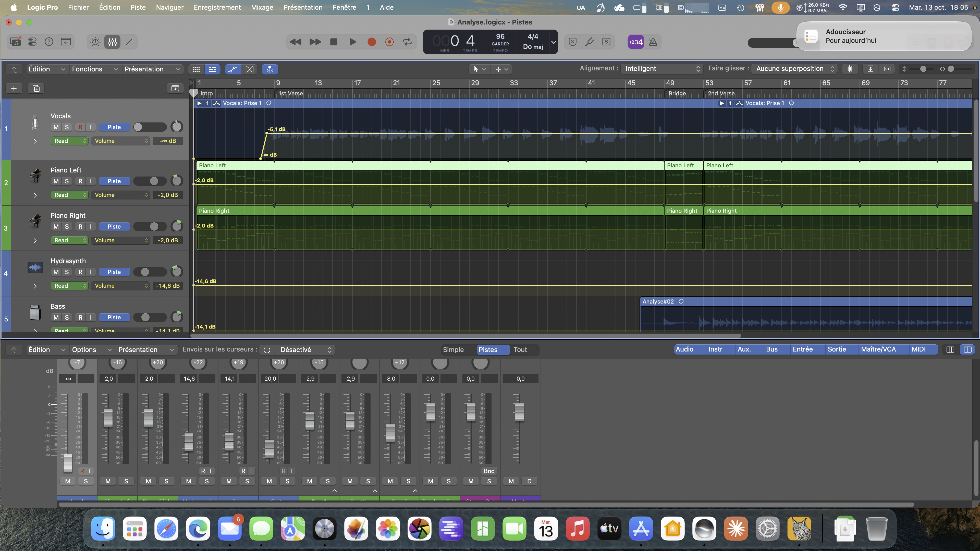Expand the Hydrasynth track disclosure chevron
Screen dimensions: 980x551
[35, 286]
